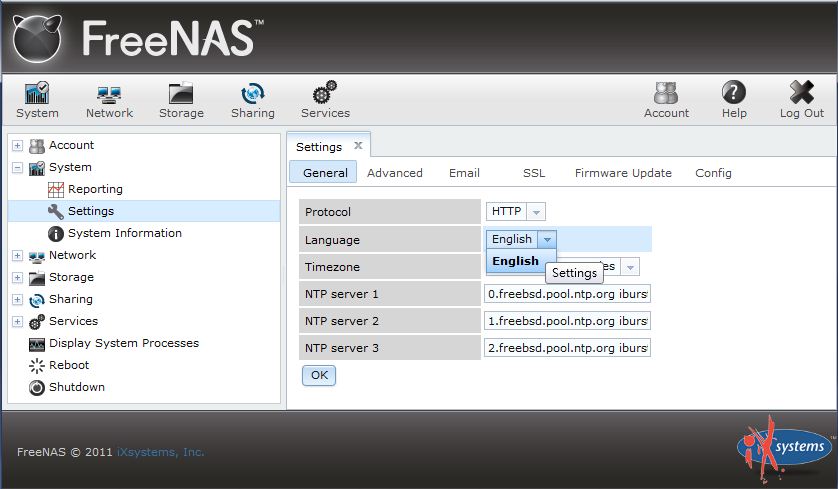Click the OK button

(x=319, y=375)
